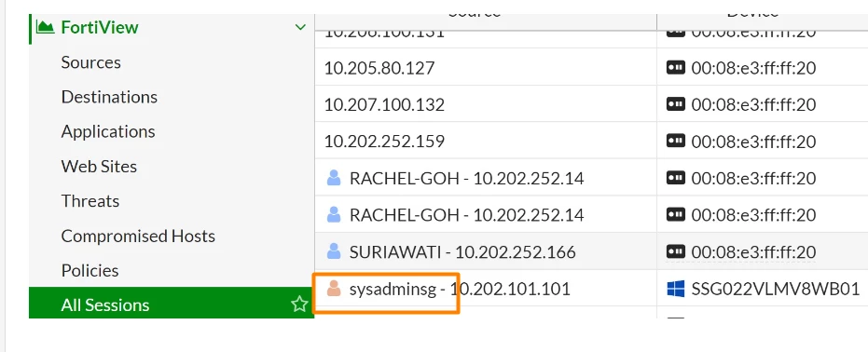868x352 pixels.
Task: Open the Web Sites page
Action: click(99, 167)
